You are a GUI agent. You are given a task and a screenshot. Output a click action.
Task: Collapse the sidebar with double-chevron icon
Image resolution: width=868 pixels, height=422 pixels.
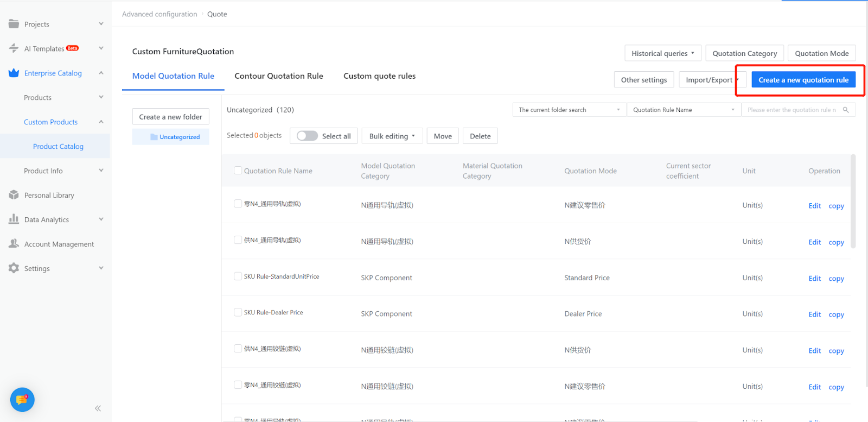98,408
